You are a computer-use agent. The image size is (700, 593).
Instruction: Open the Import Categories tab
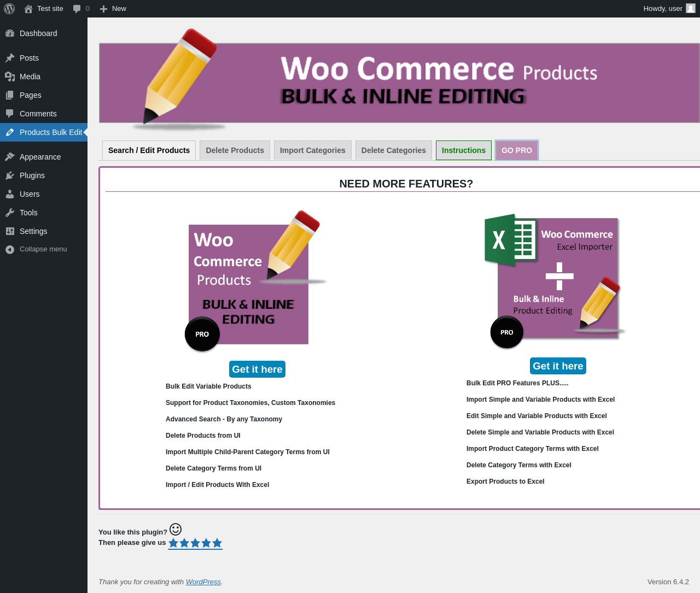pos(312,150)
